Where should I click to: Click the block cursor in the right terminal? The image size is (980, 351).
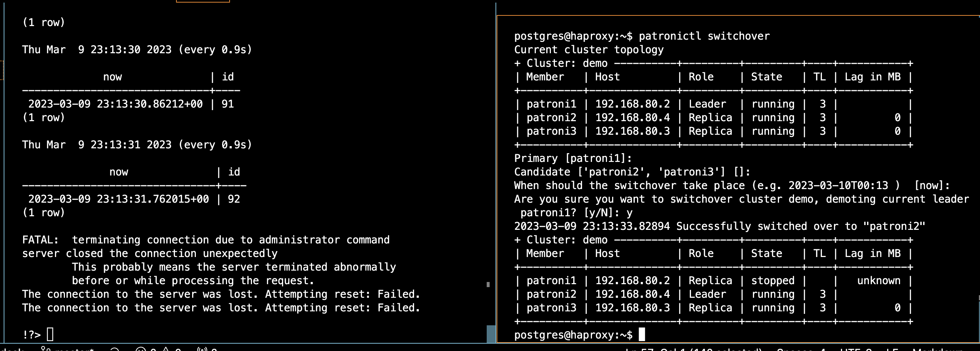[x=642, y=334]
